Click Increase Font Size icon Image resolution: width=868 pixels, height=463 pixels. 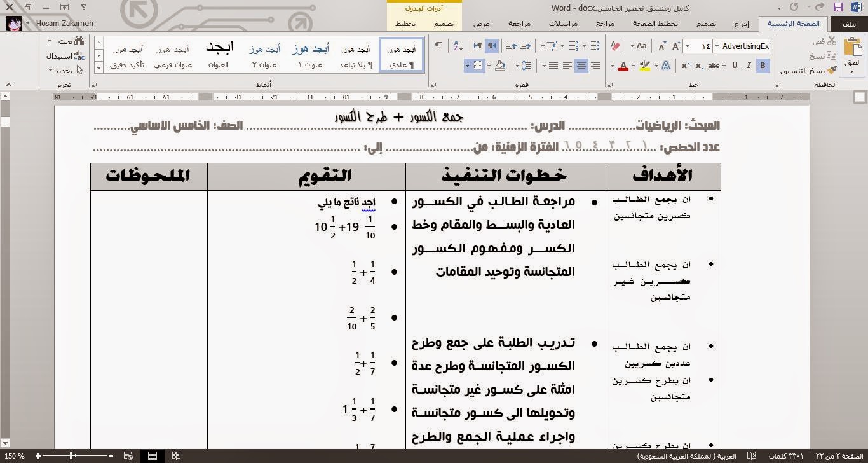point(675,46)
